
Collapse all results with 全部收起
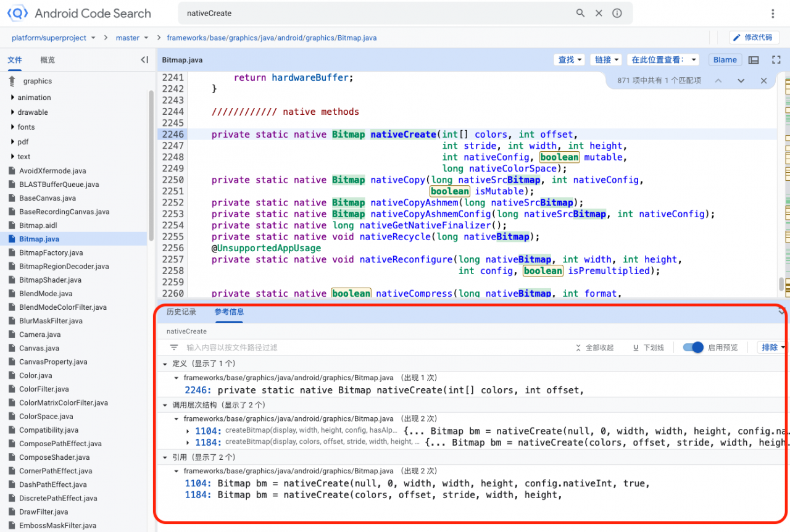point(594,347)
